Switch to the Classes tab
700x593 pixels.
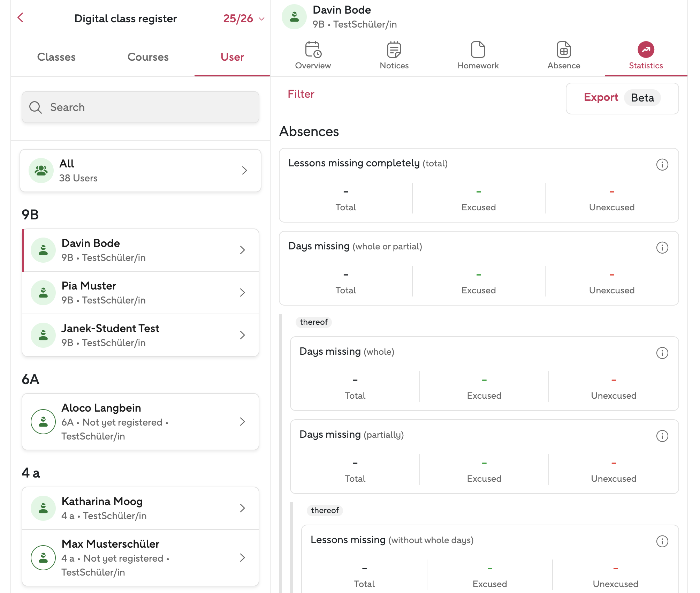click(x=56, y=57)
